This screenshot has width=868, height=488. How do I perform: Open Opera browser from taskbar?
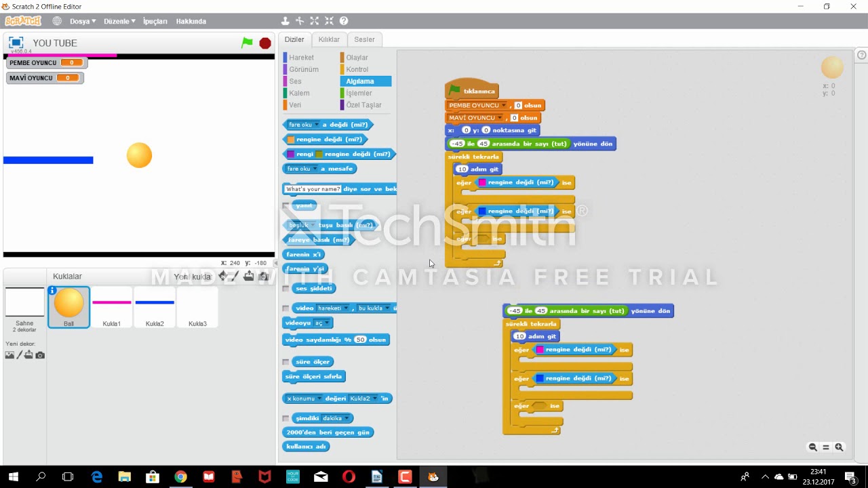pos(349,477)
